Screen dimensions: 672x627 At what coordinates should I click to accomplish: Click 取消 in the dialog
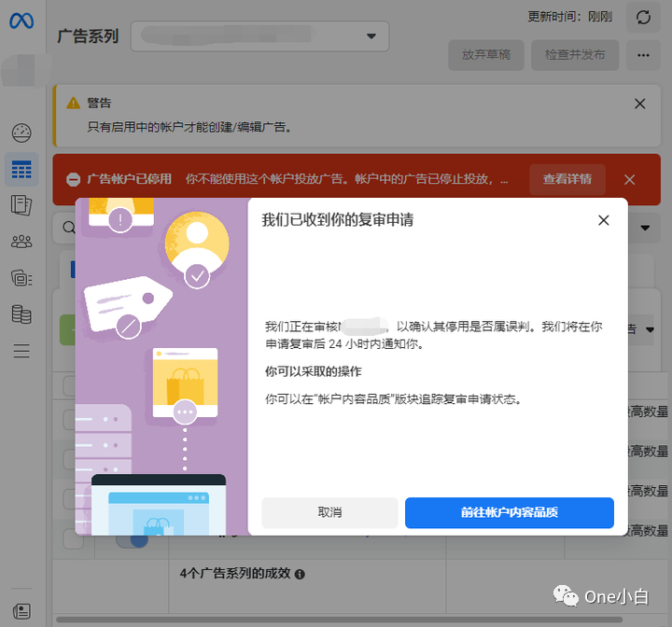[x=329, y=512]
